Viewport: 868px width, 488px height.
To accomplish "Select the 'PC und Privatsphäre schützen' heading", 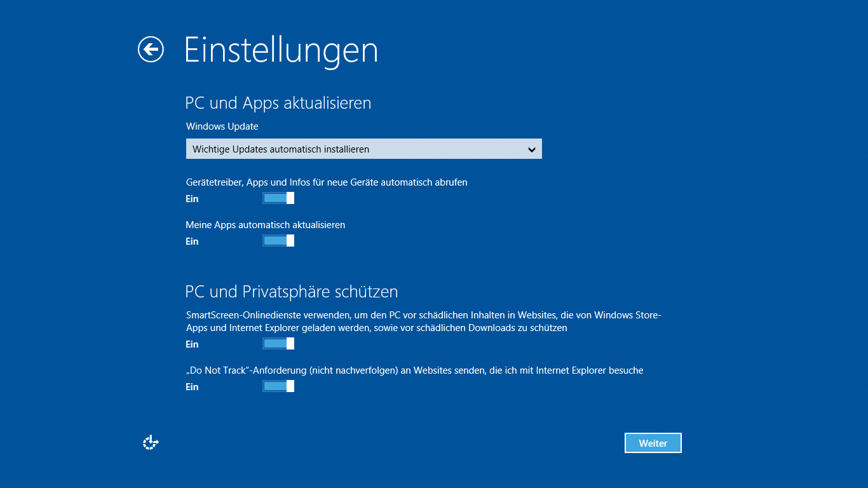I will pyautogui.click(x=291, y=292).
